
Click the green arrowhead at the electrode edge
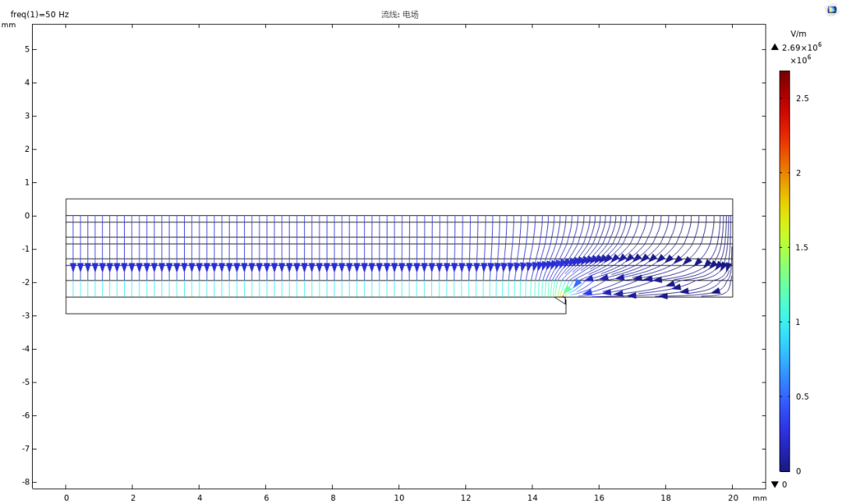[567, 290]
